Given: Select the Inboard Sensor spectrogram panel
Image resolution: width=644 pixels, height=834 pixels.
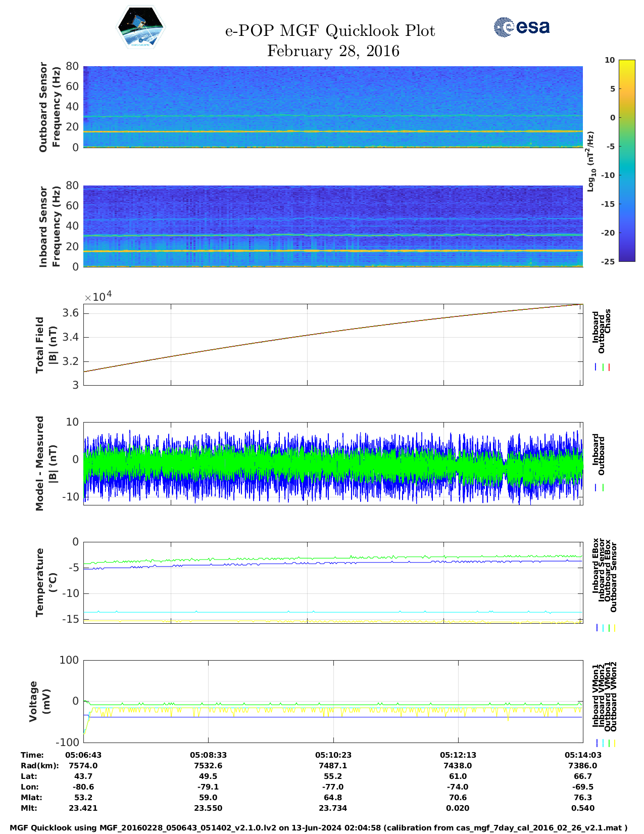Looking at the screenshot, I should (333, 226).
